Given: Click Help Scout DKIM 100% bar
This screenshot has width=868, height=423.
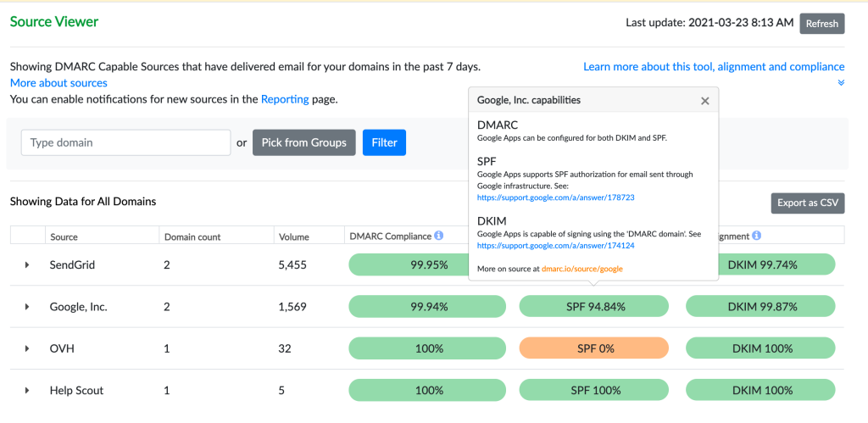Looking at the screenshot, I should pyautogui.click(x=760, y=390).
